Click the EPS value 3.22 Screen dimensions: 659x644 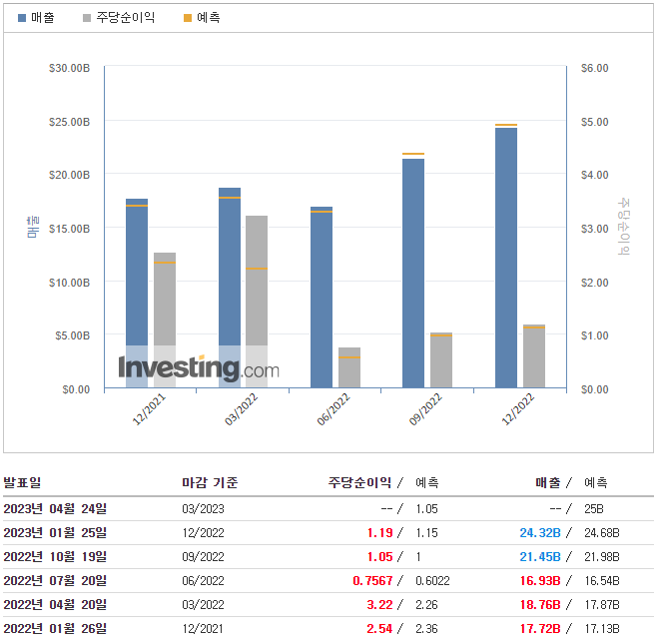pyautogui.click(x=380, y=605)
